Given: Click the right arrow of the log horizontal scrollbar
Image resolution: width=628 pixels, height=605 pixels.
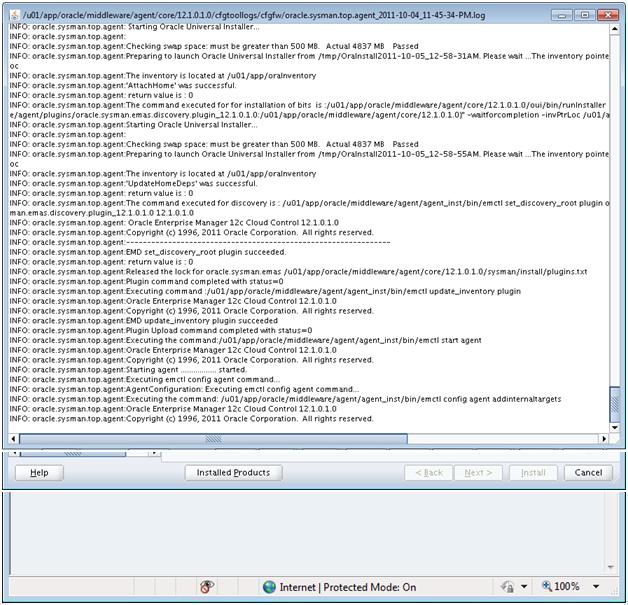Looking at the screenshot, I should [604, 439].
